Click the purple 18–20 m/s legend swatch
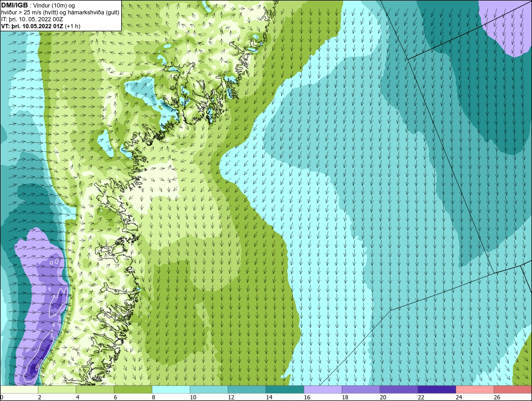Screen dimensions: 532x401 point(361,389)
